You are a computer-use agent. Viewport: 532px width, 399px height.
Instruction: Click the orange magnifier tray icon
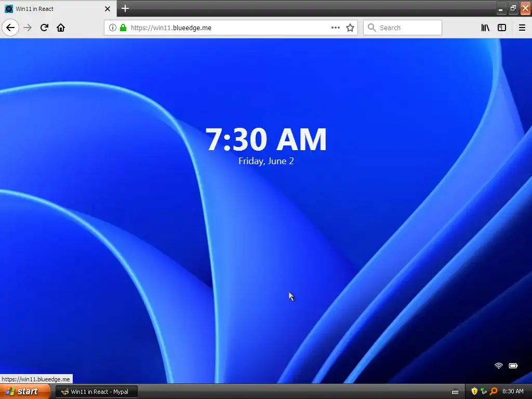tap(494, 391)
